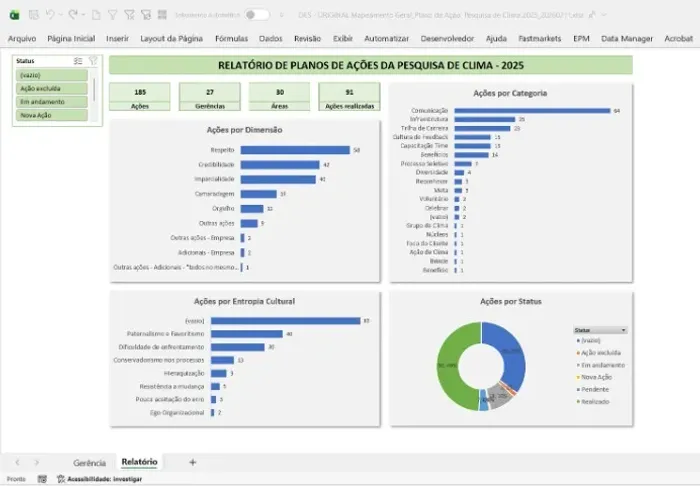This screenshot has width=700, height=486.
Task: Click the New blank file icon
Action: click(x=96, y=15)
